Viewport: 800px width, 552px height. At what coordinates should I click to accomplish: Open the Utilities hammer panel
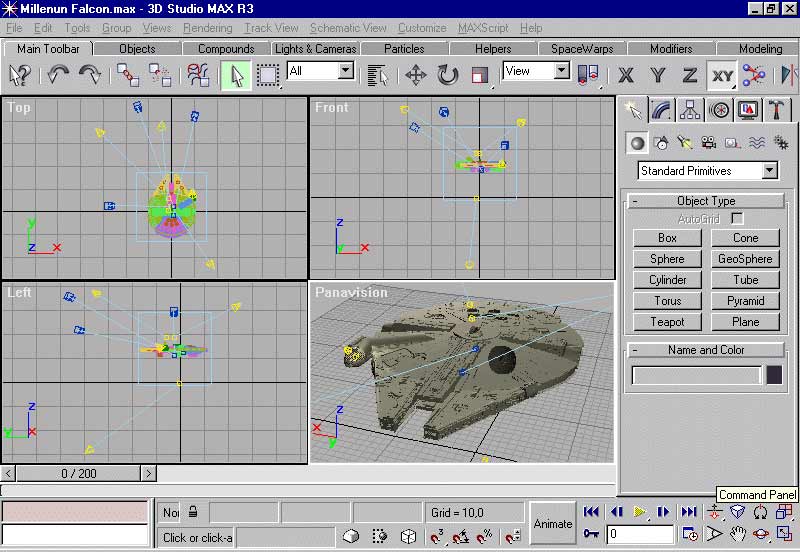(x=777, y=110)
